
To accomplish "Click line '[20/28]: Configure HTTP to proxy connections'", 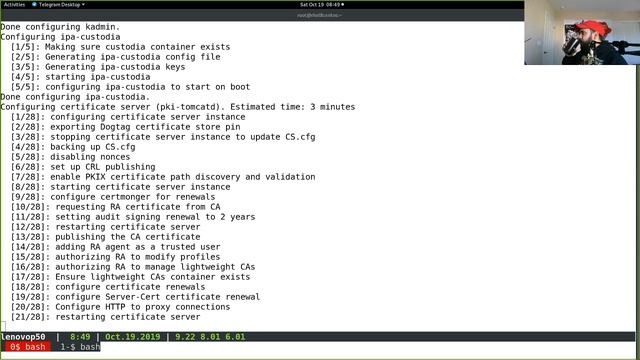I will pos(120,307).
